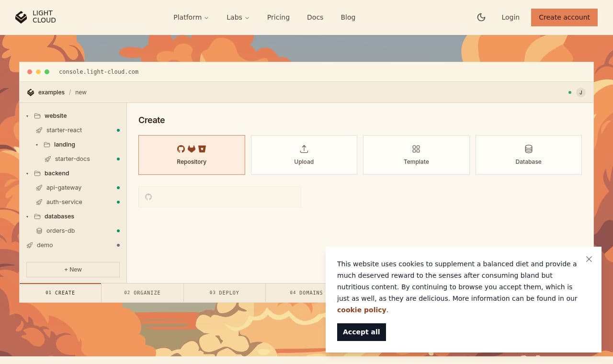Click starter-react rocket icon
The height and width of the screenshot is (364, 613).
coord(39,130)
